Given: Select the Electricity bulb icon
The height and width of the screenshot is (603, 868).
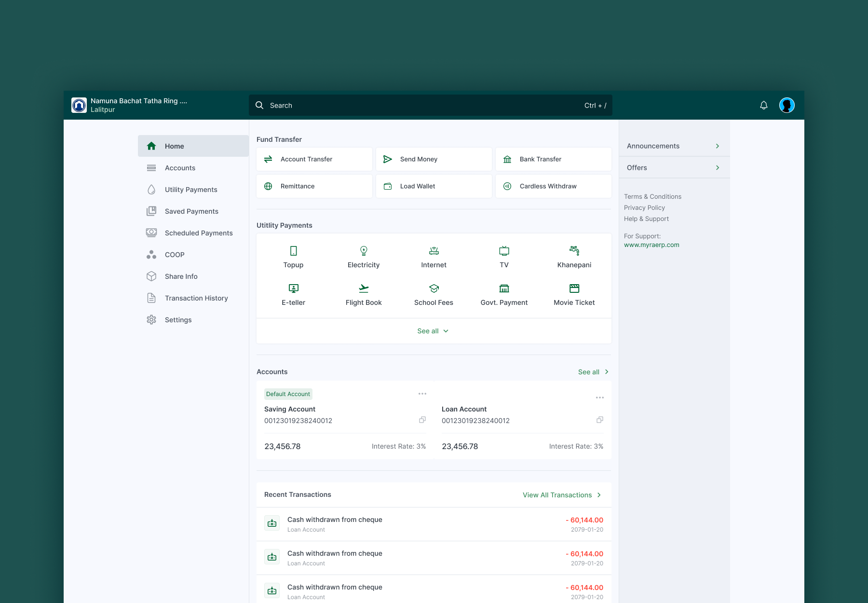Looking at the screenshot, I should 364,251.
